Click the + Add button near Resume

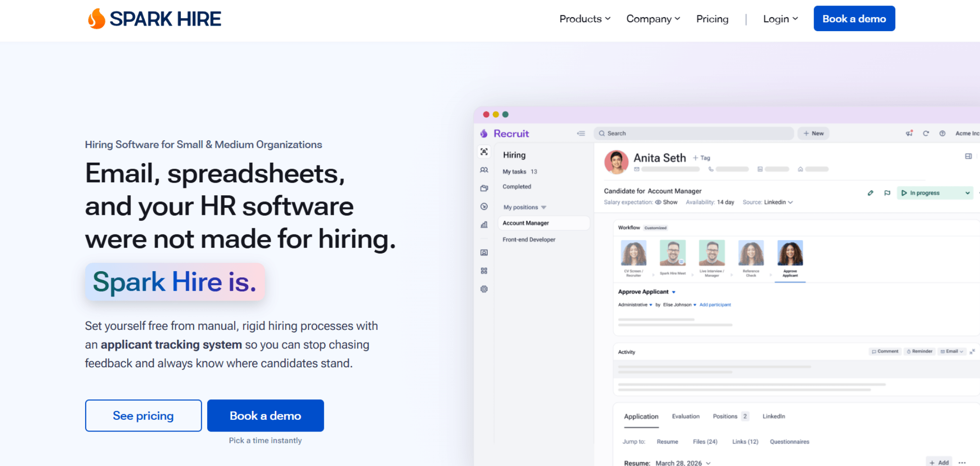tap(939, 462)
